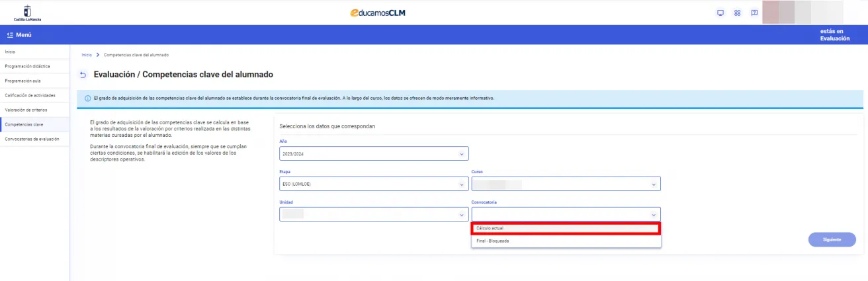868x281 pixels.
Task: Click the Siguiente button
Action: [x=832, y=239]
